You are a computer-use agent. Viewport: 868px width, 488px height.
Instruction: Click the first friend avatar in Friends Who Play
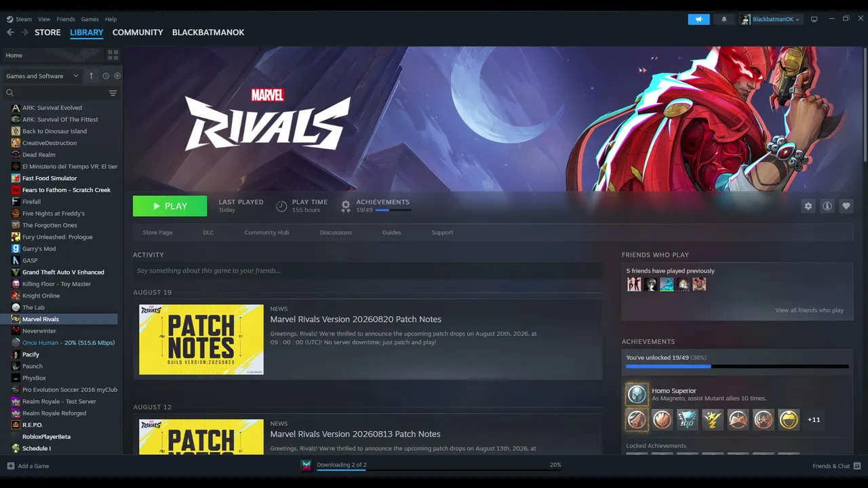pyautogui.click(x=634, y=285)
